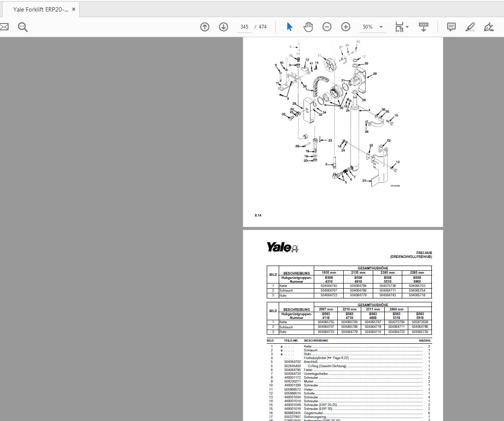
Task: Go to the next page
Action: click(223, 26)
